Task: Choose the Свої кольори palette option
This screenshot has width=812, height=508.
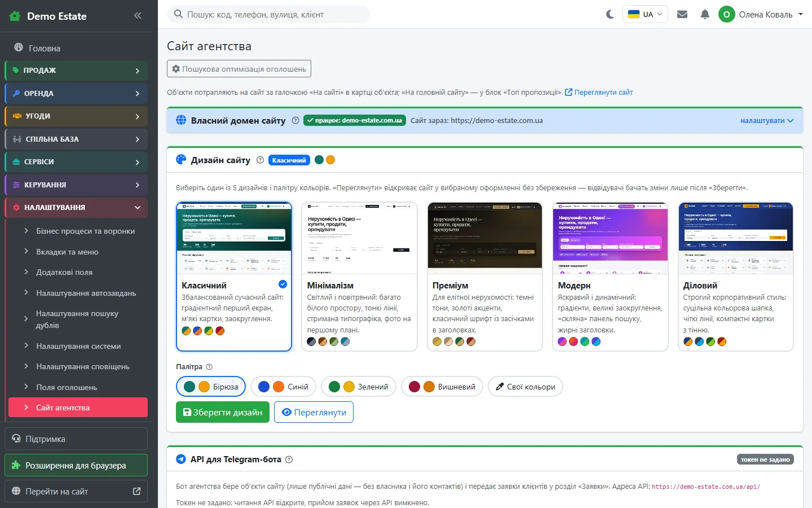Action: point(526,387)
